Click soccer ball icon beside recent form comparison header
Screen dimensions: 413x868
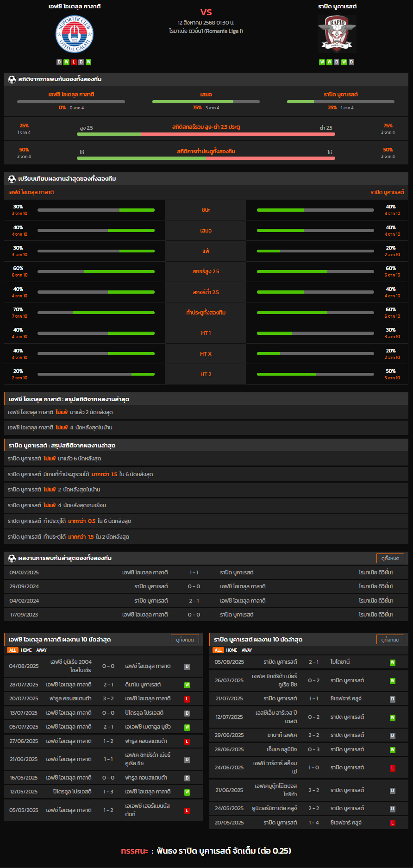click(12, 179)
